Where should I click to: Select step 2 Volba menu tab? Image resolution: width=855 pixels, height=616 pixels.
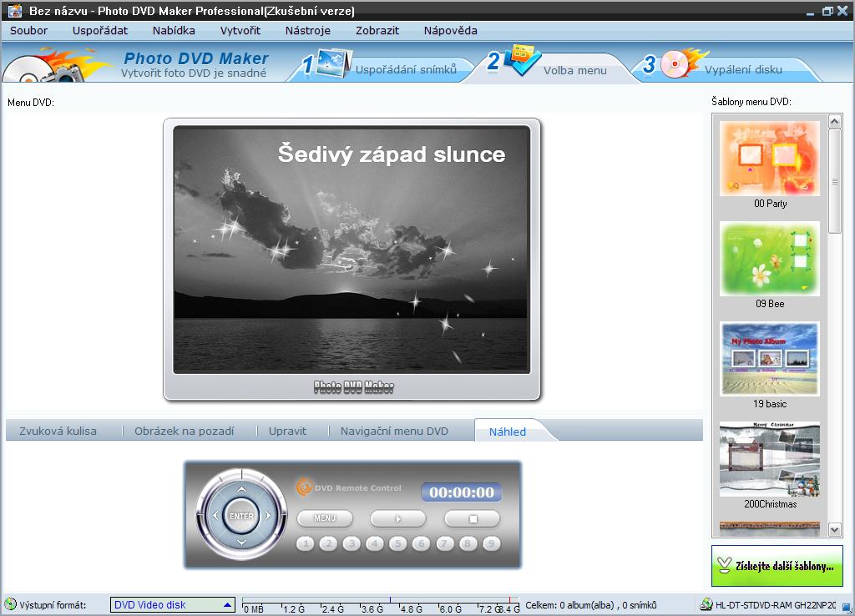[574, 70]
